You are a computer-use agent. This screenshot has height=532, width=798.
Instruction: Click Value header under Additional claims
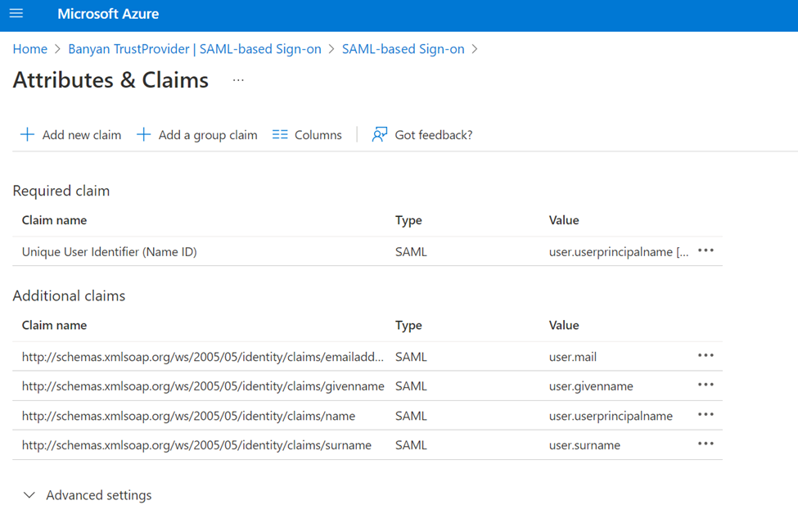tap(564, 325)
